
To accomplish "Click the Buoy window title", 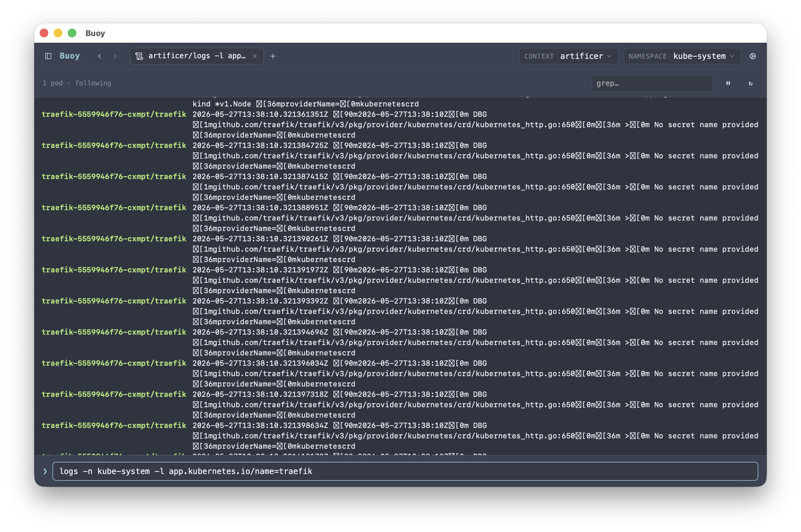I will [x=95, y=33].
